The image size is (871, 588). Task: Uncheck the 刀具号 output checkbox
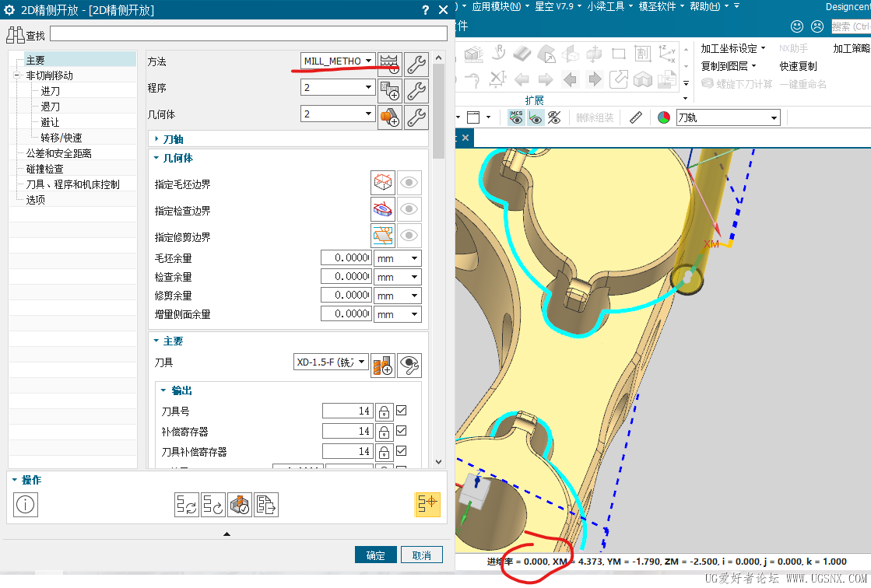402,411
